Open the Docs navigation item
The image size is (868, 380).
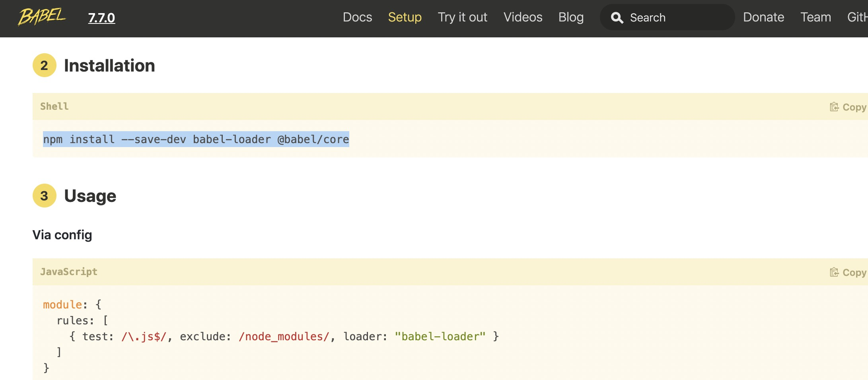tap(357, 17)
